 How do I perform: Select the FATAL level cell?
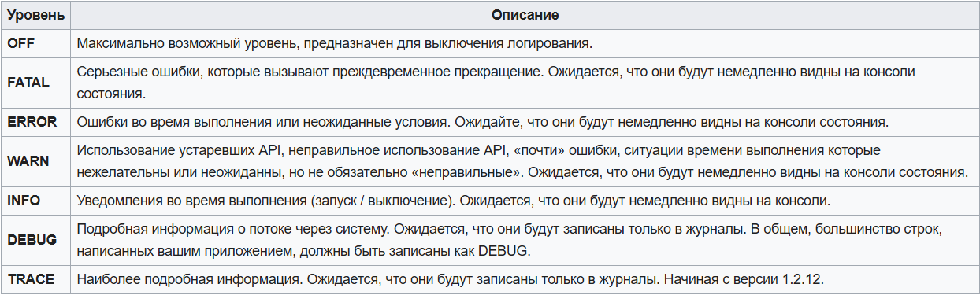tap(35, 82)
